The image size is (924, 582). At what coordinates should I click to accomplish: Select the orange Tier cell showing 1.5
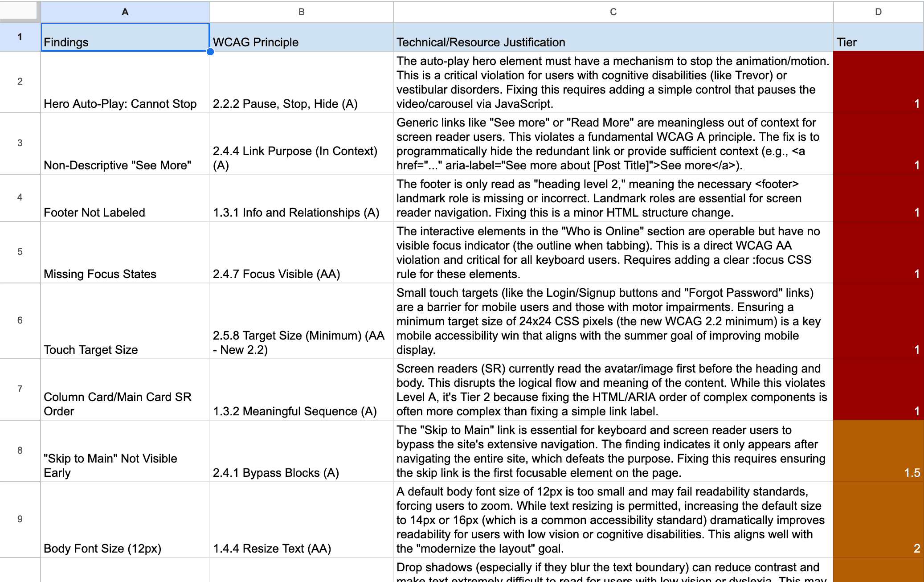[878, 451]
